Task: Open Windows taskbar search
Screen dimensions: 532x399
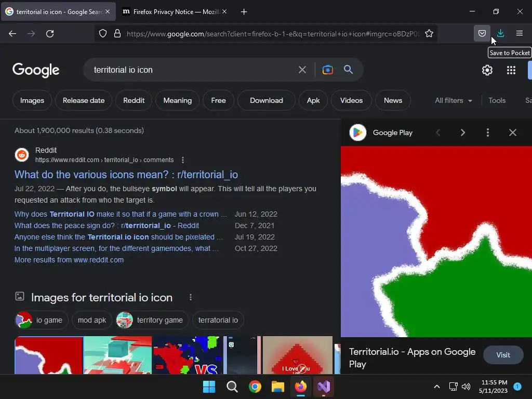Action: coord(232,387)
